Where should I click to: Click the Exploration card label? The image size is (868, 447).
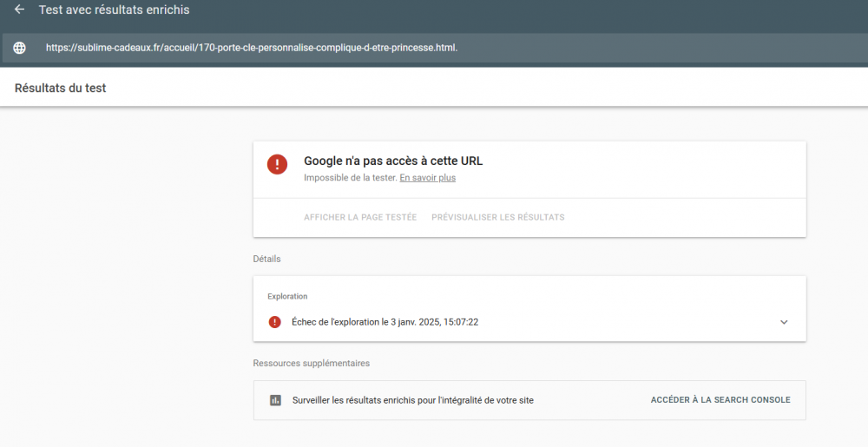click(287, 296)
